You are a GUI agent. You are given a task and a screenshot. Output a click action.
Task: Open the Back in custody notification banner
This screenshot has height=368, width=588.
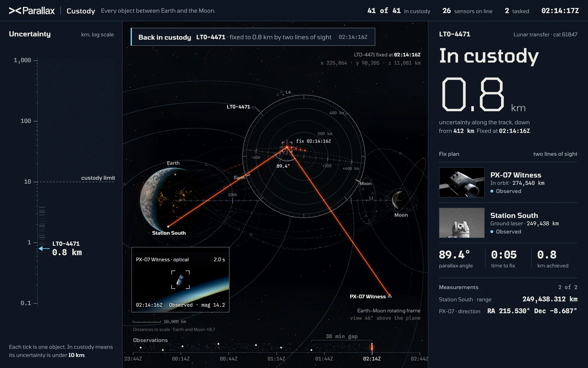253,37
